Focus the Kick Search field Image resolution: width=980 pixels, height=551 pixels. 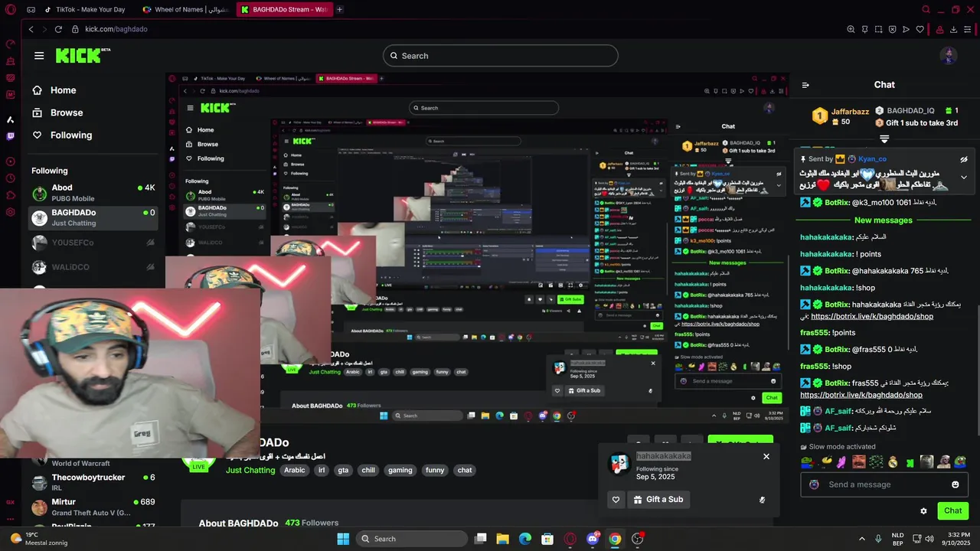point(501,56)
